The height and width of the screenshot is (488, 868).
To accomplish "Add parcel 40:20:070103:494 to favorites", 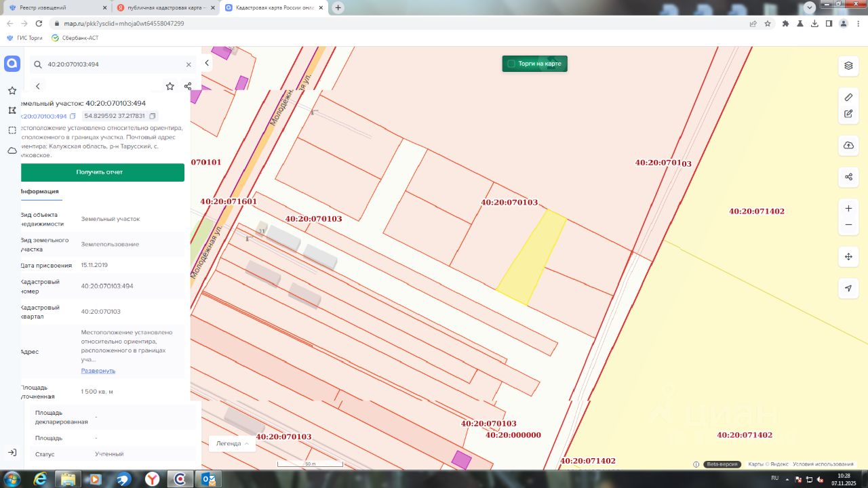I will (x=170, y=86).
